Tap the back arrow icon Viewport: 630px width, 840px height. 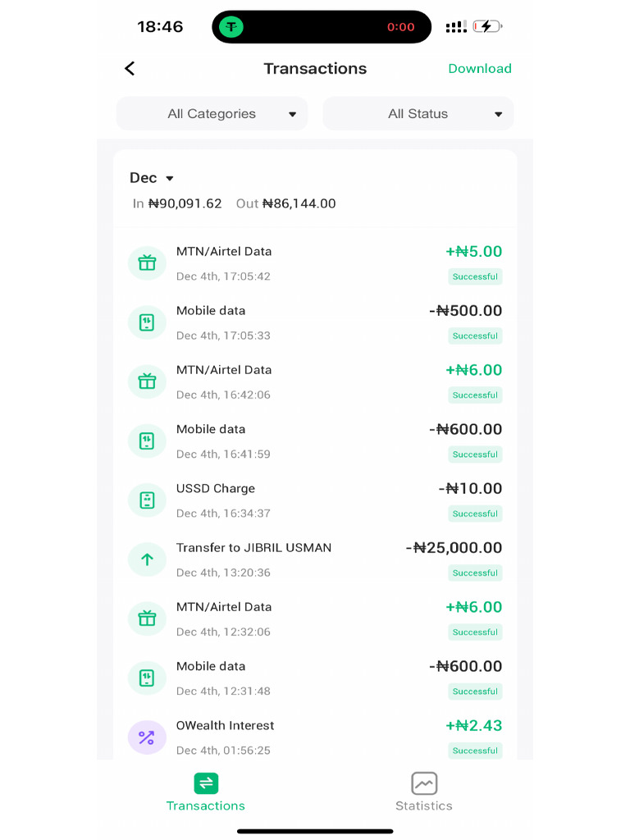[130, 69]
